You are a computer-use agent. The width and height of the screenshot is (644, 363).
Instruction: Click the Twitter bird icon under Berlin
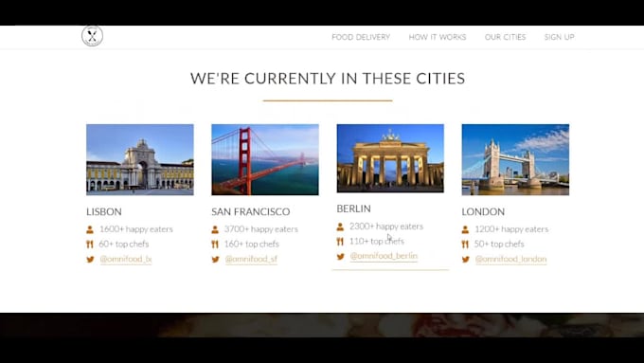point(341,257)
